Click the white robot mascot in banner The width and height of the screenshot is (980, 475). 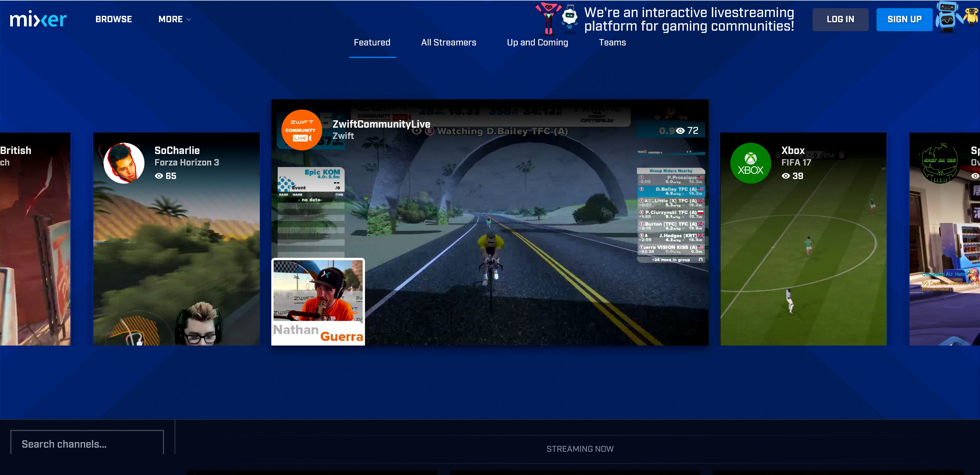[570, 17]
